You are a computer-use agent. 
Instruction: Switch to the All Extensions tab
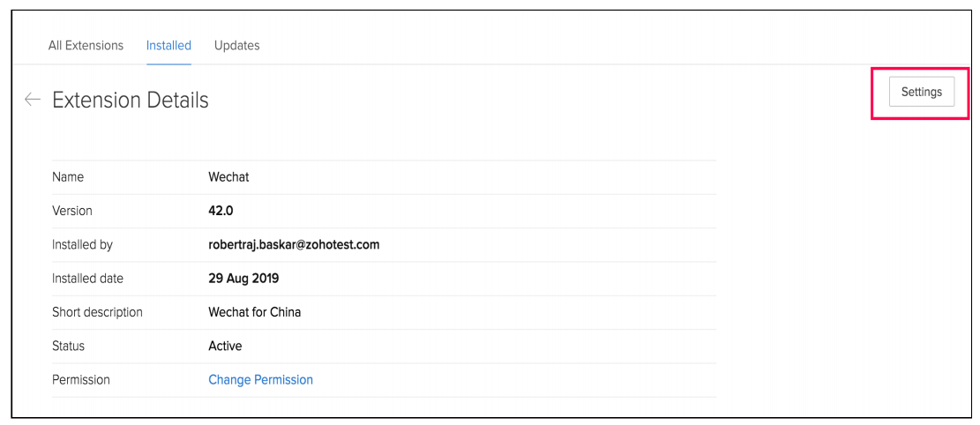(86, 45)
